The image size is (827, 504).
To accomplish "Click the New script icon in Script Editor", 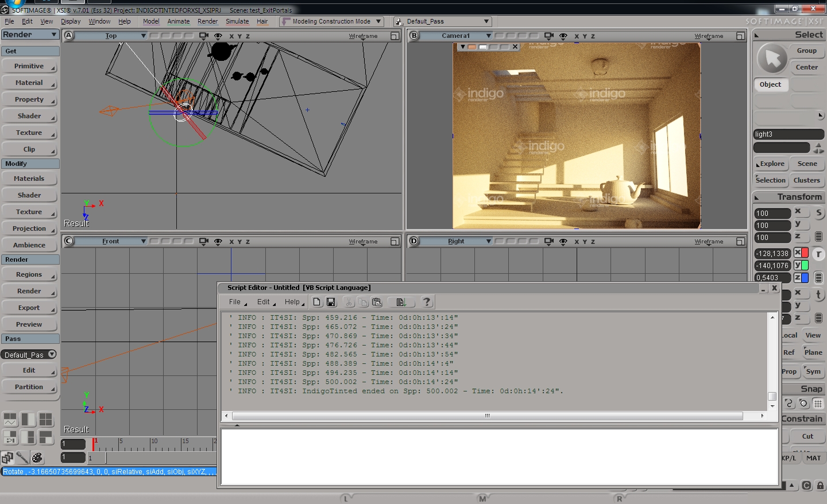I will 317,302.
